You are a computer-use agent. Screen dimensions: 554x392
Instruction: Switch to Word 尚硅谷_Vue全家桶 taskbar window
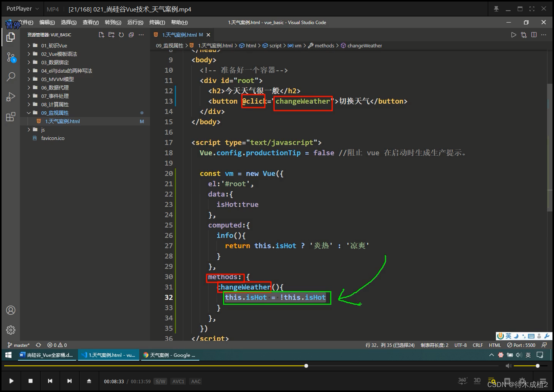click(x=46, y=355)
